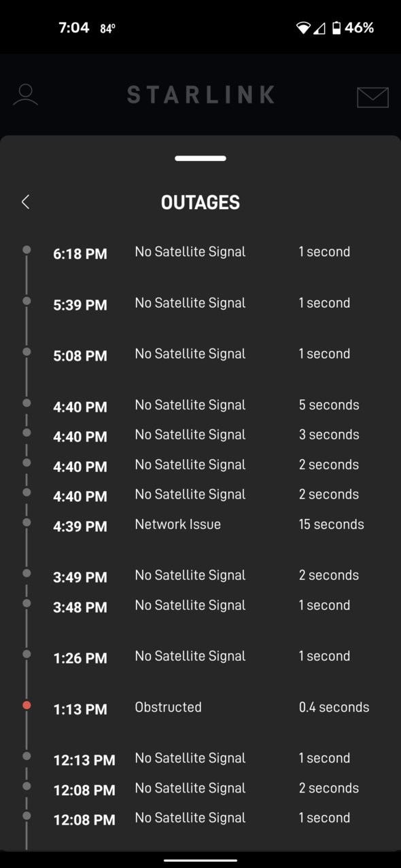The height and width of the screenshot is (868, 401).
Task: Select the 4:39 PM Network Issue entry
Action: coord(201,525)
